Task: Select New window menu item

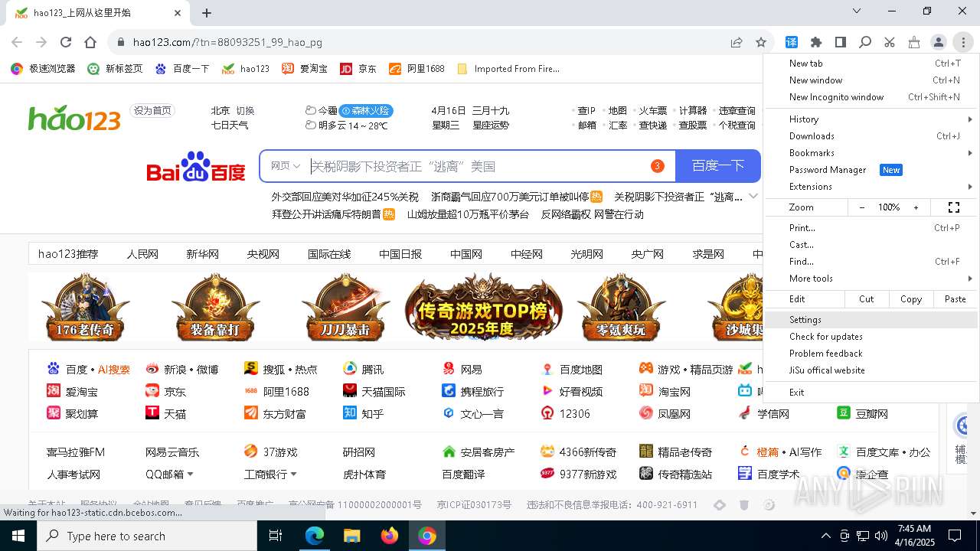Action: point(871,80)
